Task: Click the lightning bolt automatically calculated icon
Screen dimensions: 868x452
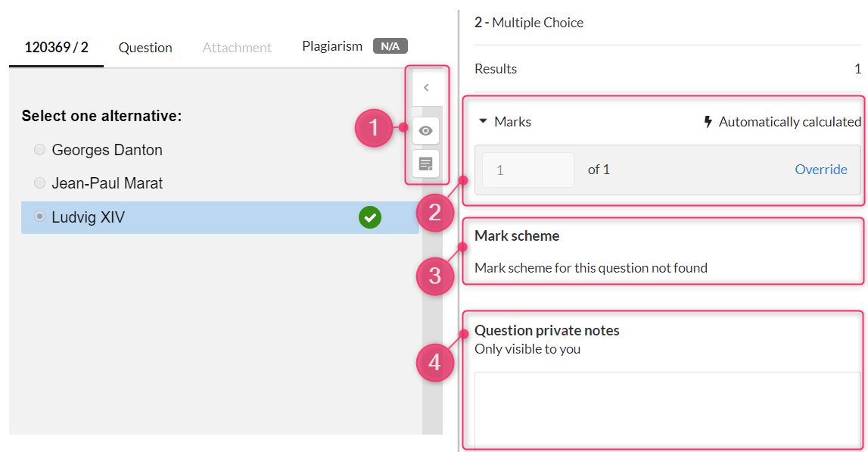Action: click(x=708, y=122)
